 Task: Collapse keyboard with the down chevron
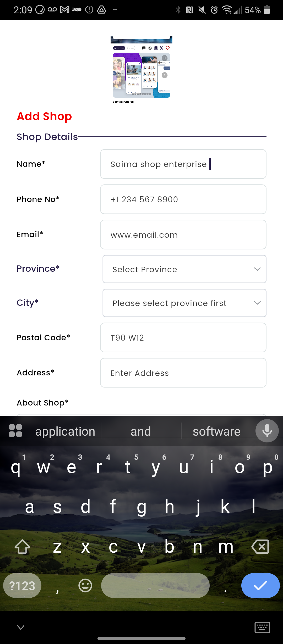click(21, 627)
